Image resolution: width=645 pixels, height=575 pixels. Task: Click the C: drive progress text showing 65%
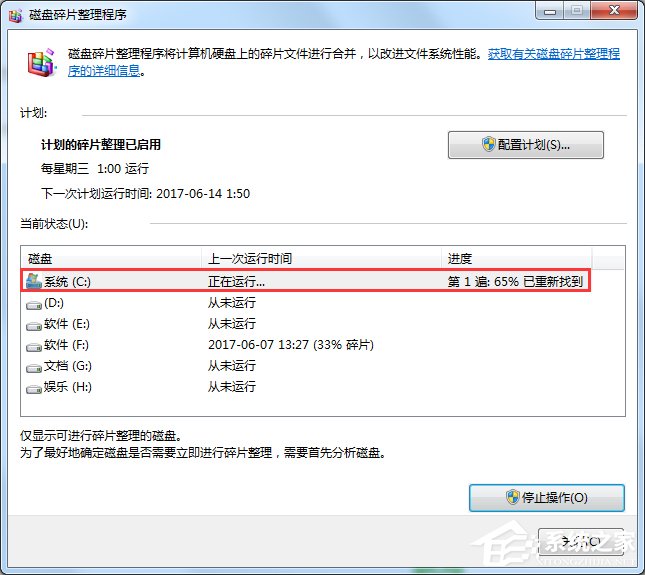click(514, 282)
